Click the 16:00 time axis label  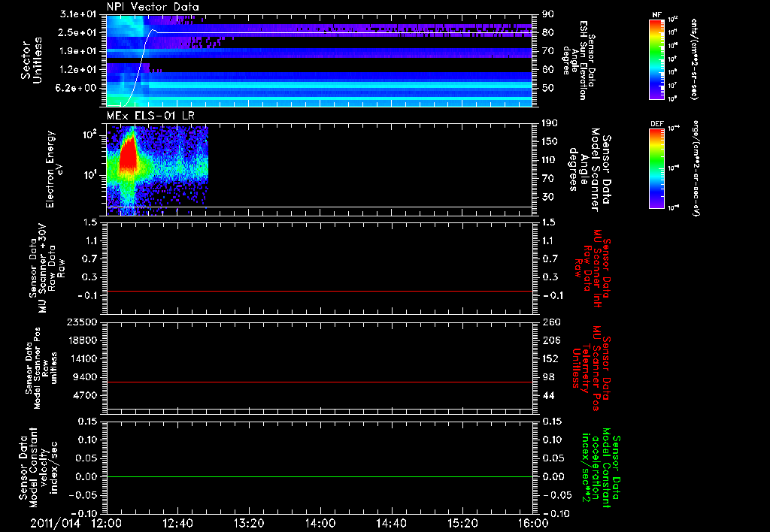coord(533,524)
